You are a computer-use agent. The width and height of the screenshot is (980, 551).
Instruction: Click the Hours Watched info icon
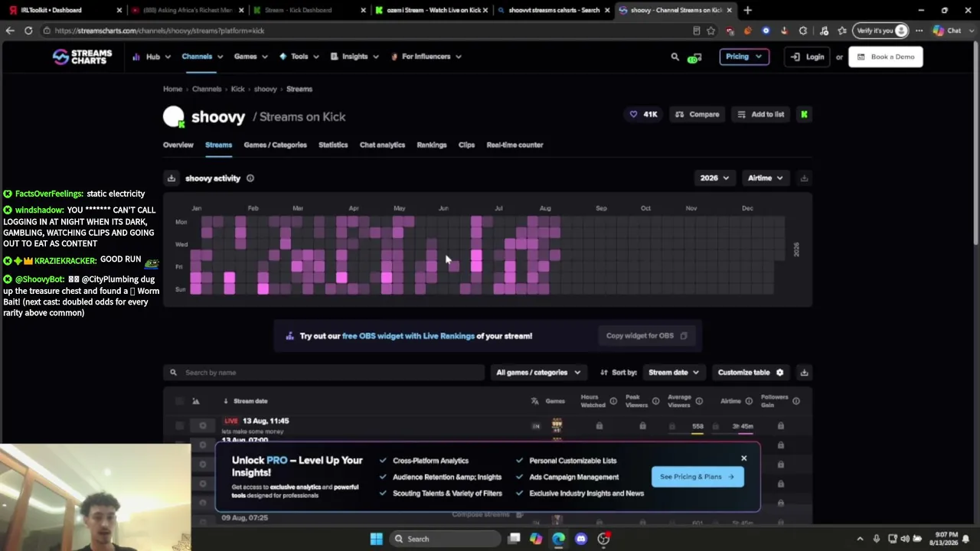(613, 401)
